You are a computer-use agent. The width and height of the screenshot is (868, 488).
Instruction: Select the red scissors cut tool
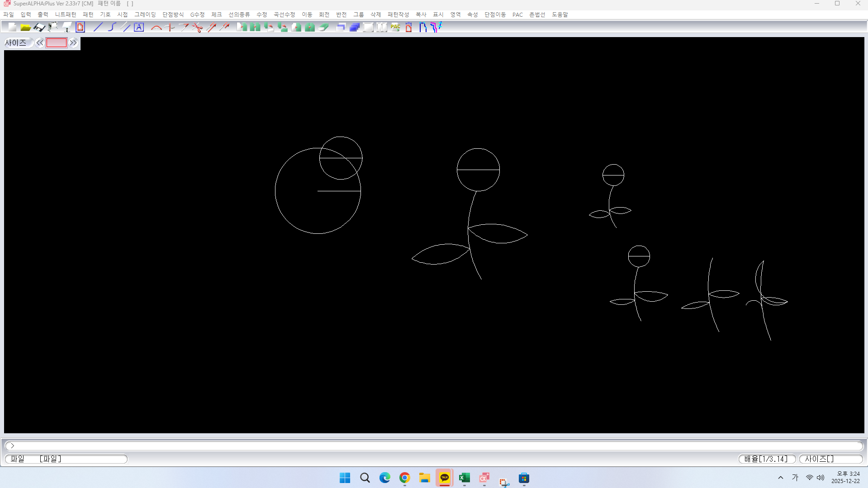[197, 27]
